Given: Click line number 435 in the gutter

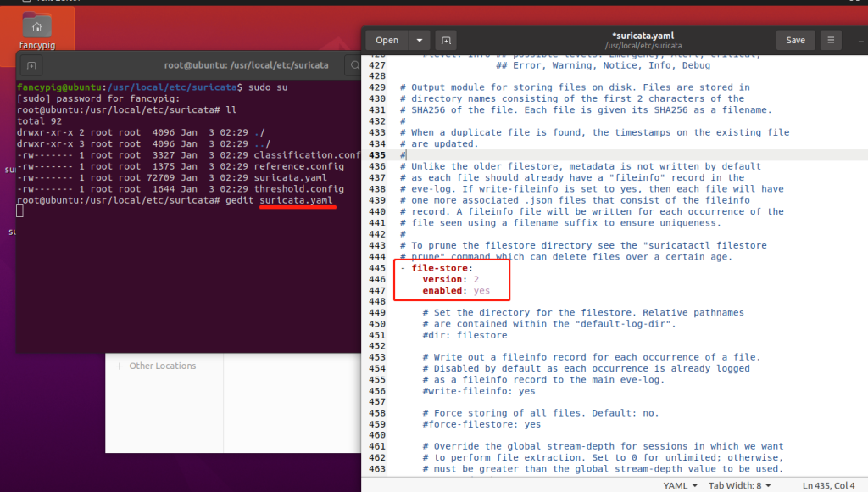Looking at the screenshot, I should pyautogui.click(x=377, y=155).
